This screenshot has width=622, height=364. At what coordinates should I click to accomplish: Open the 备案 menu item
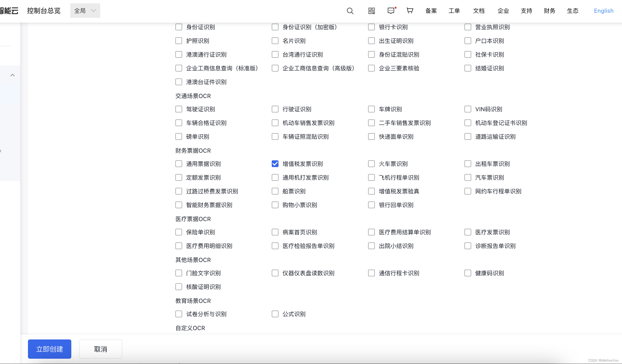431,11
